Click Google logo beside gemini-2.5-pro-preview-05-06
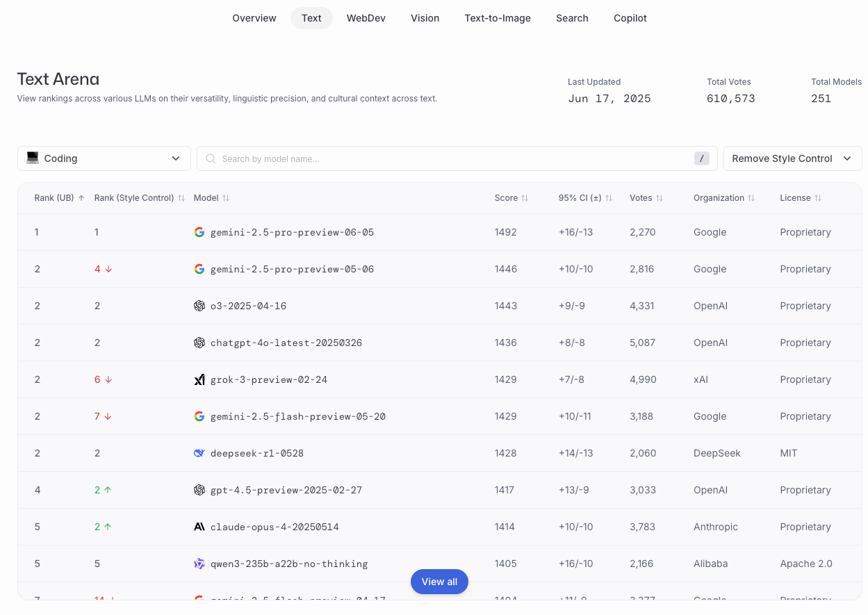Screen dimensions: 868x615 tap(199, 269)
